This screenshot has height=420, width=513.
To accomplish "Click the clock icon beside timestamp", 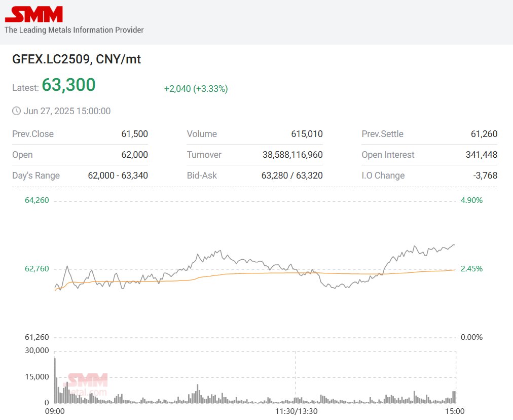I will coord(16,111).
